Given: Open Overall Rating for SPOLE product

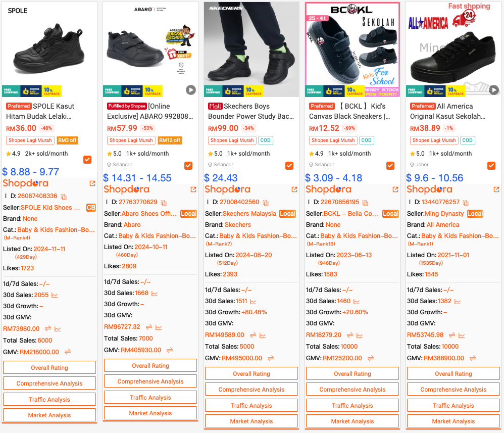Looking at the screenshot, I should click(x=49, y=368).
